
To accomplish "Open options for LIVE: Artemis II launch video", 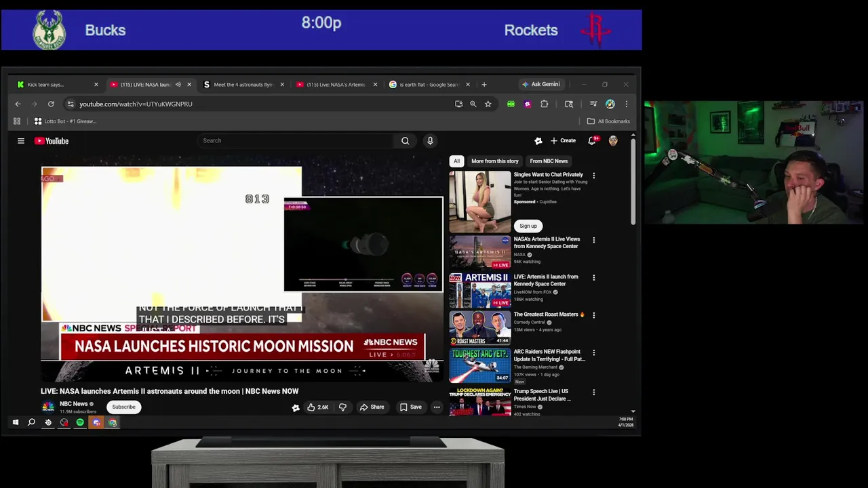I will click(x=594, y=277).
